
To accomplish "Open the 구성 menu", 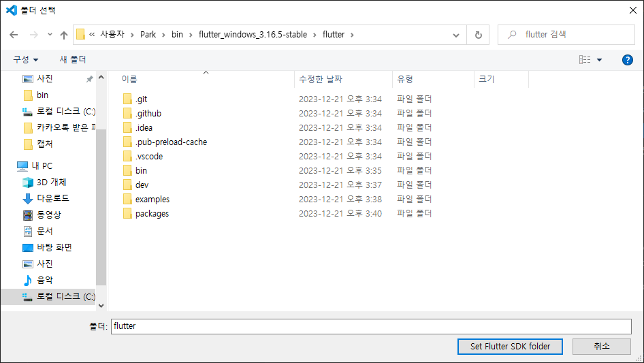I will coord(25,60).
